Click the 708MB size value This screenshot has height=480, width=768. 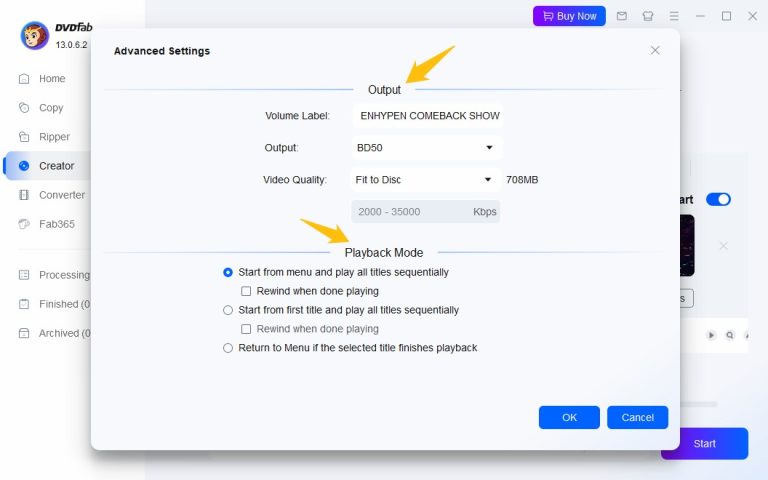(x=522, y=180)
